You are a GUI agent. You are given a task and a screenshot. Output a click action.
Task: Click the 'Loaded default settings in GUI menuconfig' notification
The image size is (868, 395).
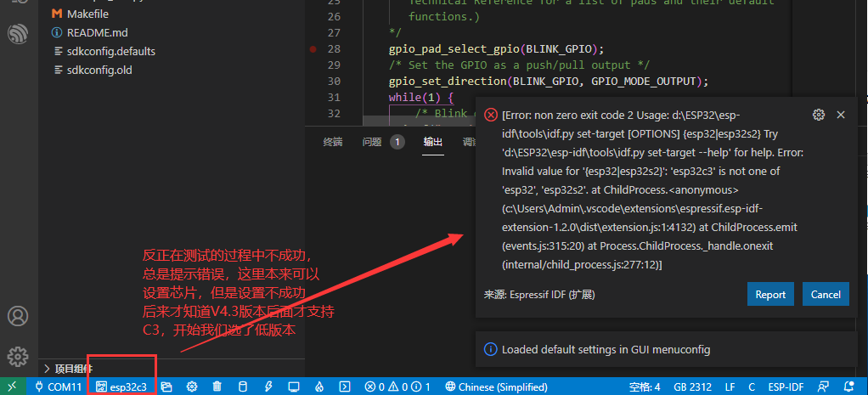tap(667, 350)
